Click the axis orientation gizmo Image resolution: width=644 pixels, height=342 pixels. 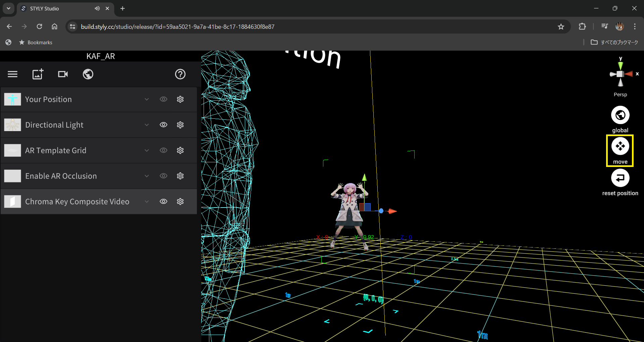pos(621,74)
